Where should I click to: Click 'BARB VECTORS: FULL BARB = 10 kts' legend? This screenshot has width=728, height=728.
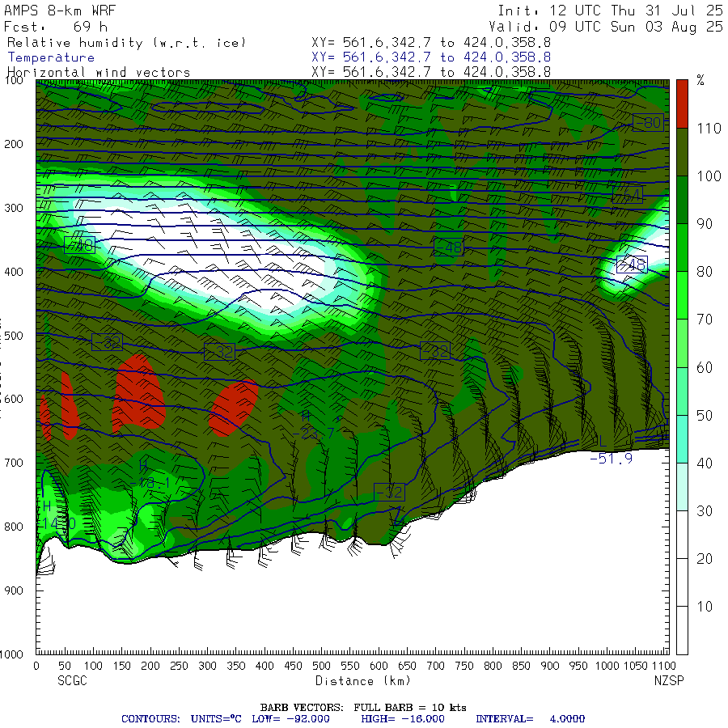[363, 708]
